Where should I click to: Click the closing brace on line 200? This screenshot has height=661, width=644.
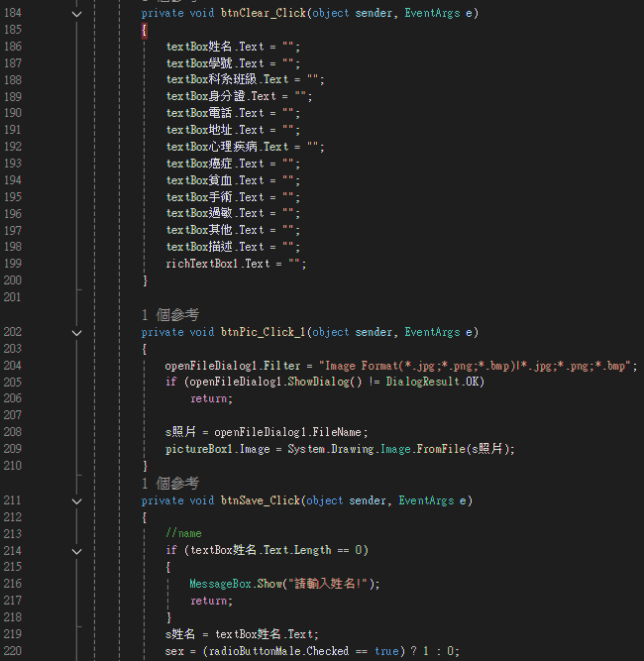pyautogui.click(x=145, y=280)
